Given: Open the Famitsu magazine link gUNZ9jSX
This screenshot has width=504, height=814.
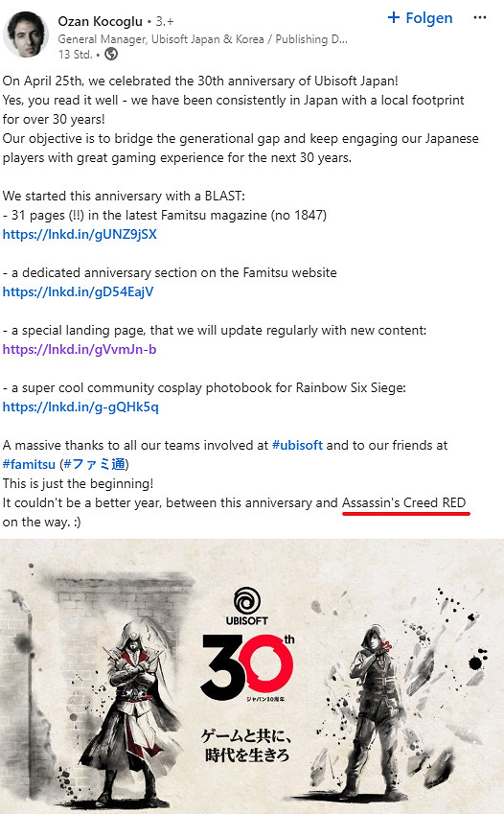Looking at the screenshot, I should click(80, 234).
